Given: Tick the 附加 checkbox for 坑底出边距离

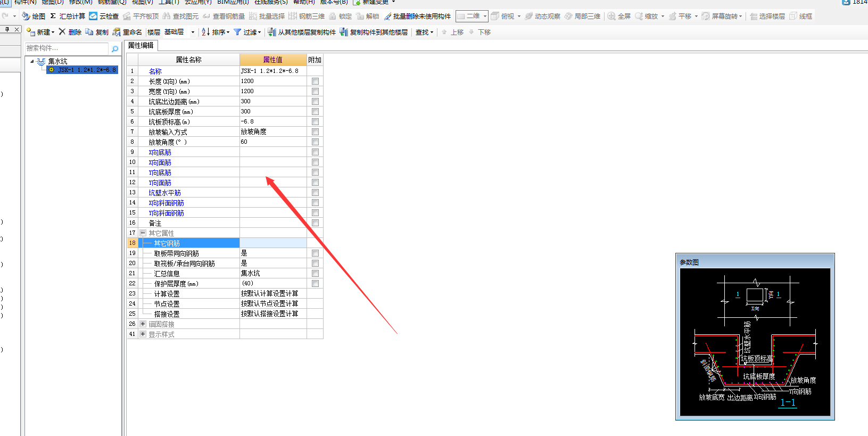Looking at the screenshot, I should [x=315, y=102].
